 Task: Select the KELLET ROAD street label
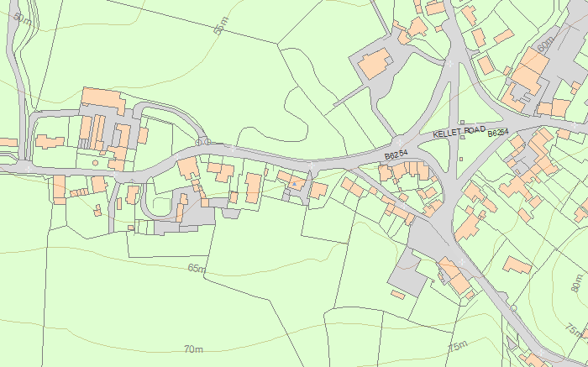(x=459, y=132)
